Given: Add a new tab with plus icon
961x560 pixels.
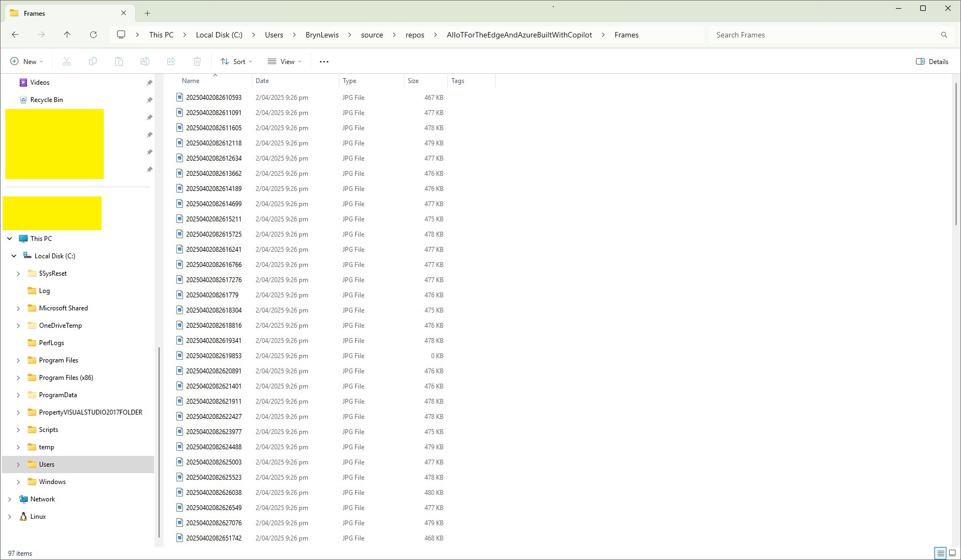Looking at the screenshot, I should click(147, 14).
